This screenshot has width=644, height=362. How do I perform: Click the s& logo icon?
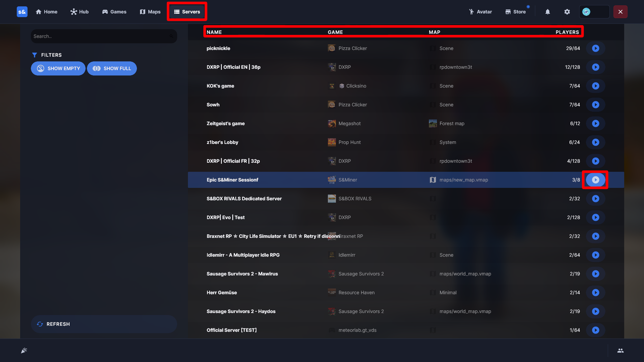tap(22, 12)
